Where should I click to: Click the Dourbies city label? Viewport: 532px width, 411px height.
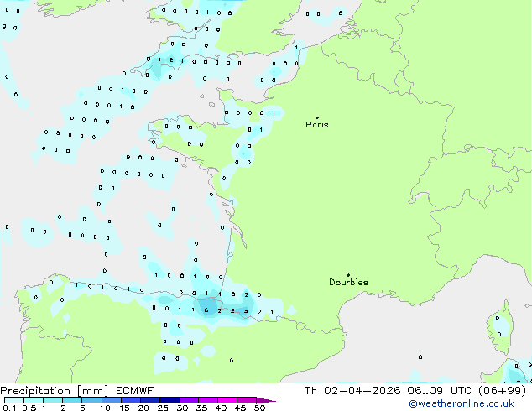[x=348, y=282]
